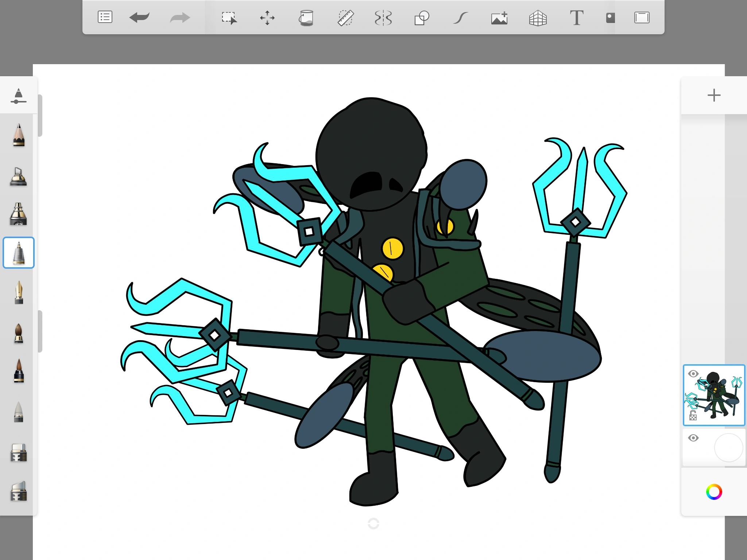Viewport: 747px width, 560px height.
Task: Select the Fill bucket tool
Action: [x=306, y=17]
